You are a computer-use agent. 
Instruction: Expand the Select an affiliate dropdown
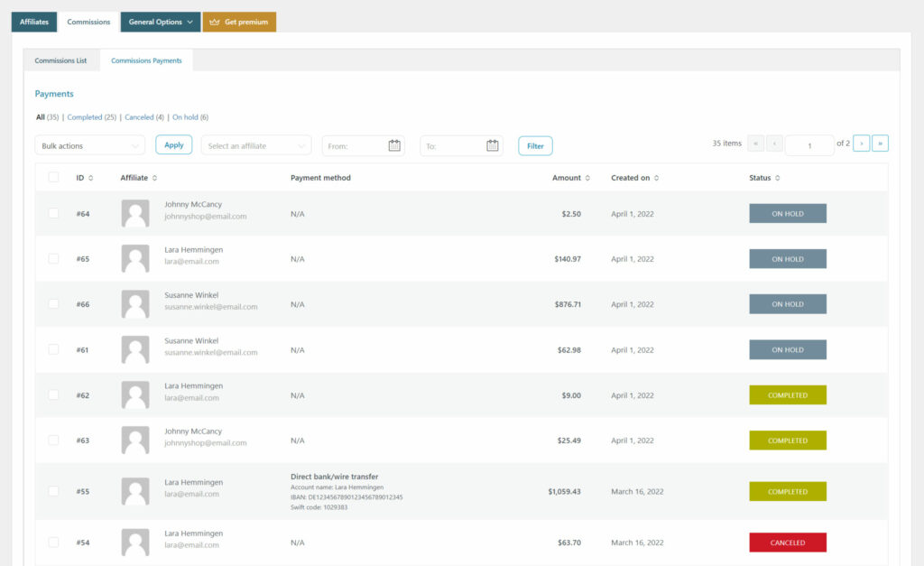[256, 145]
